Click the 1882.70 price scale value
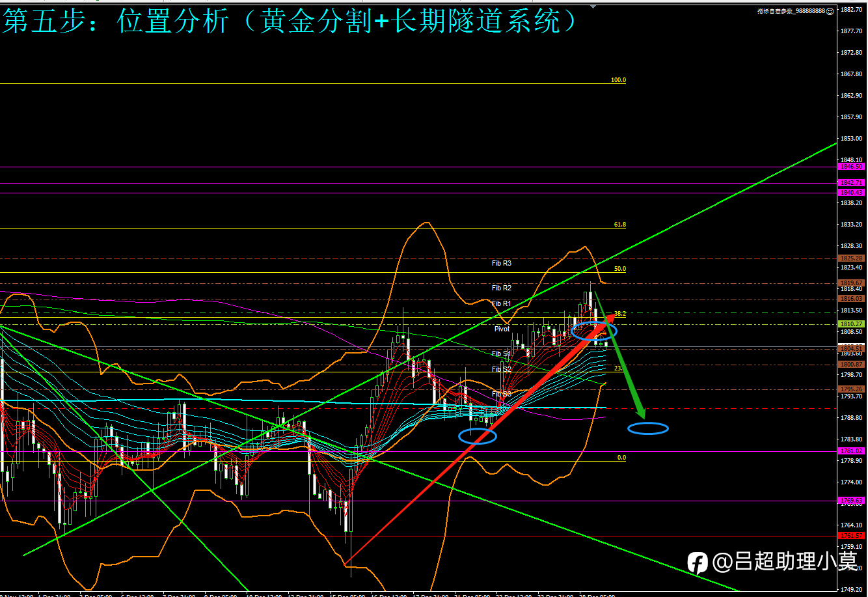The image size is (868, 597). tap(852, 10)
